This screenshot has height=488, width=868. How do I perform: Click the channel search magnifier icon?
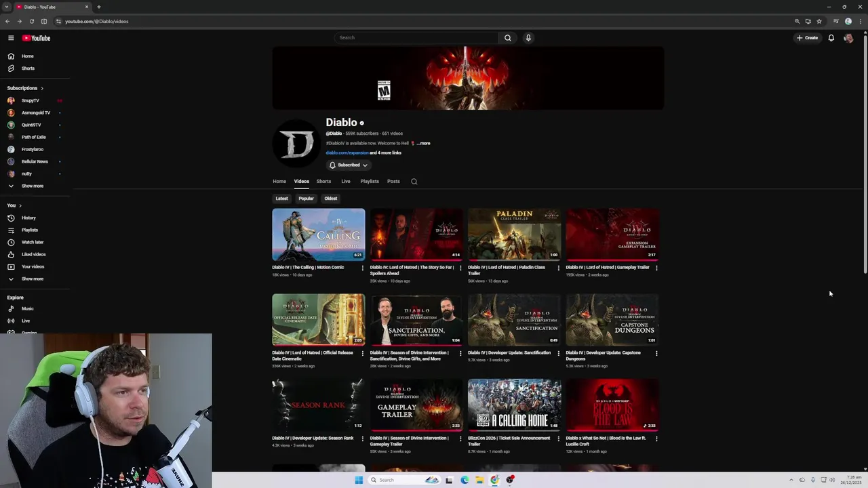tap(414, 182)
